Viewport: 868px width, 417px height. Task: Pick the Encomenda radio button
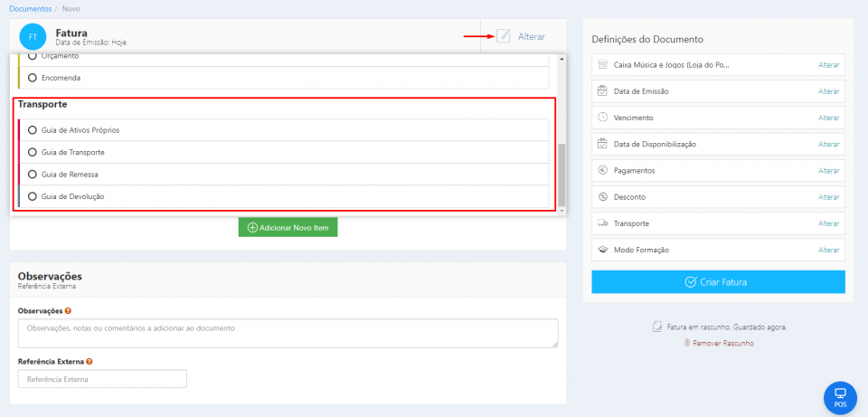click(33, 78)
